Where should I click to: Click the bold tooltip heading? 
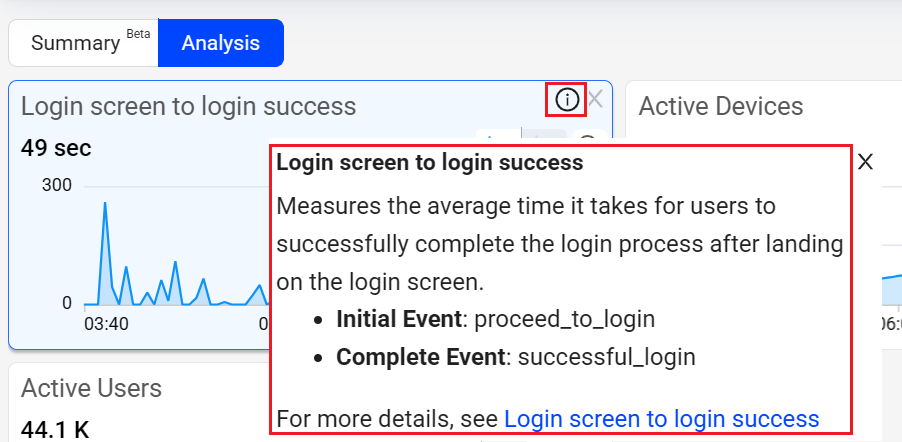(x=430, y=162)
